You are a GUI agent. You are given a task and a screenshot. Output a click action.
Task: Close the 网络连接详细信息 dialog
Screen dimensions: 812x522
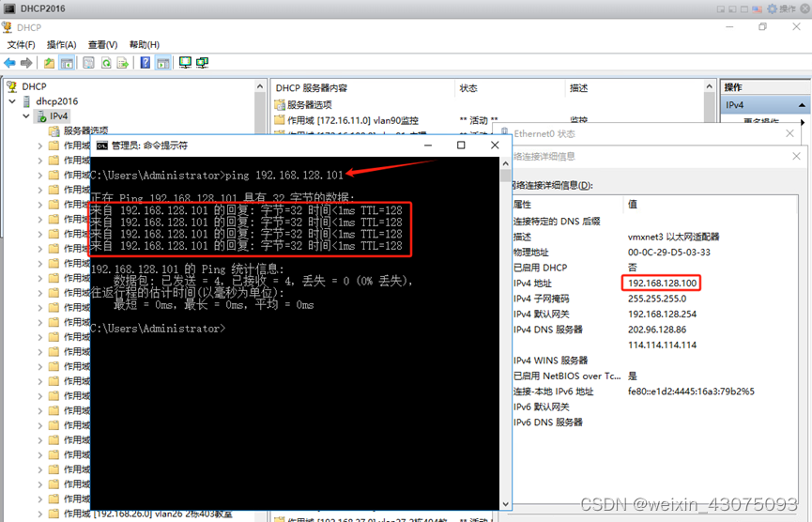click(x=796, y=157)
